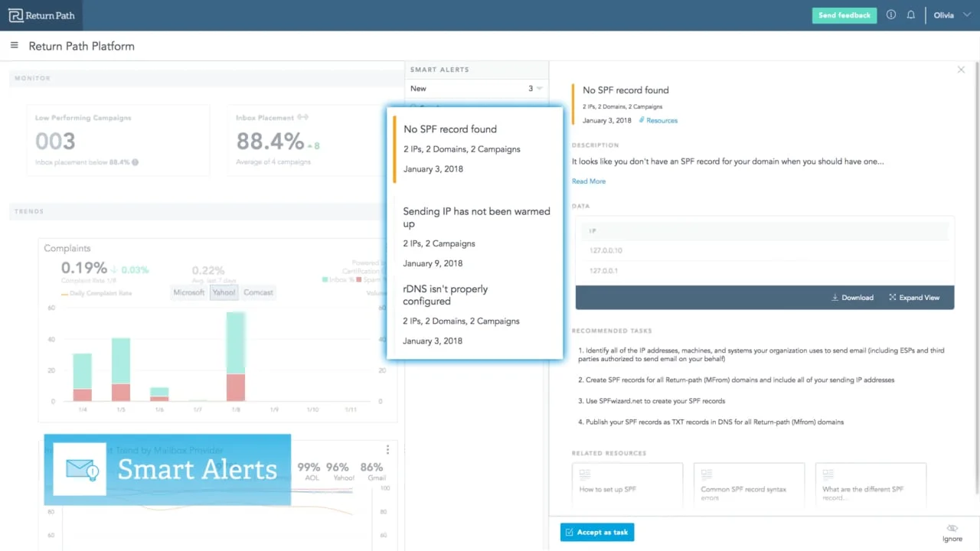Click the info circle icon in header
Viewport: 980px width, 551px height.
pyautogui.click(x=891, y=15)
